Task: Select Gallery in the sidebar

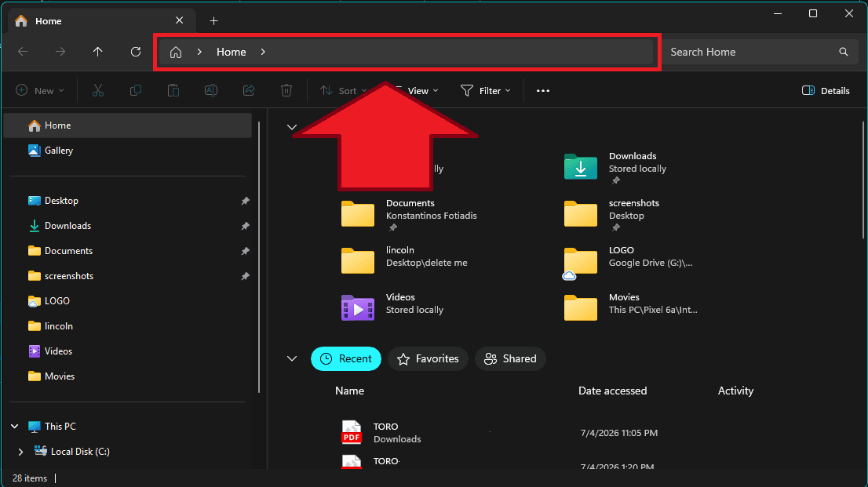Action: pos(127,151)
